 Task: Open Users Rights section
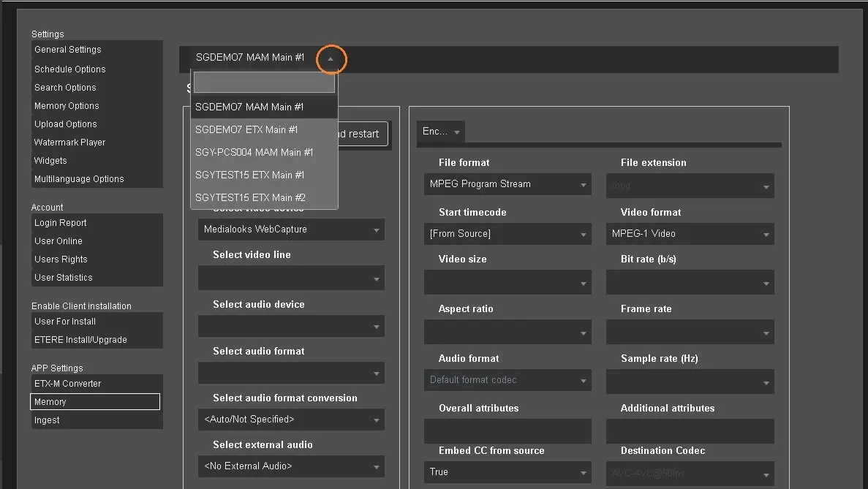click(61, 259)
